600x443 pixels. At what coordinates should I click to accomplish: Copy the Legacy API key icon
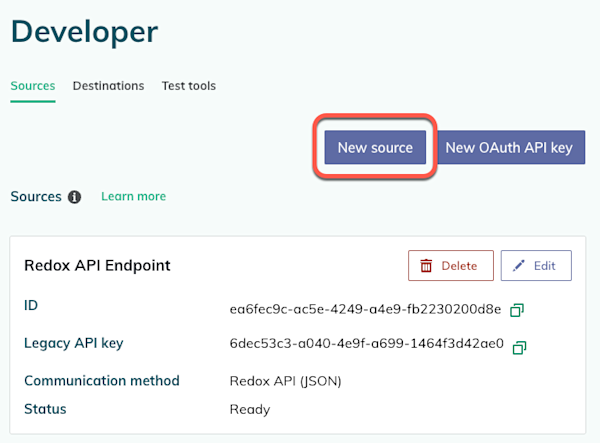coord(520,347)
